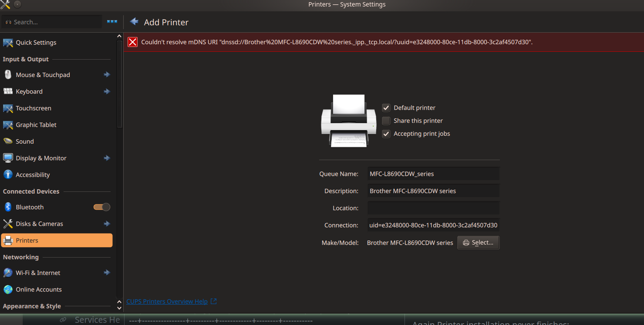Click the Wi-Fi & Internet icon
This screenshot has width=644, height=325.
[8, 273]
